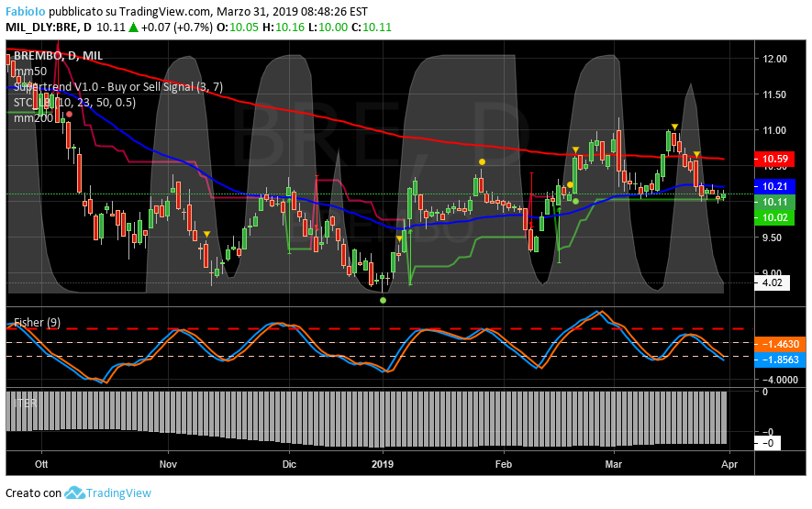Click the 11.50 price axis label

coord(774,94)
